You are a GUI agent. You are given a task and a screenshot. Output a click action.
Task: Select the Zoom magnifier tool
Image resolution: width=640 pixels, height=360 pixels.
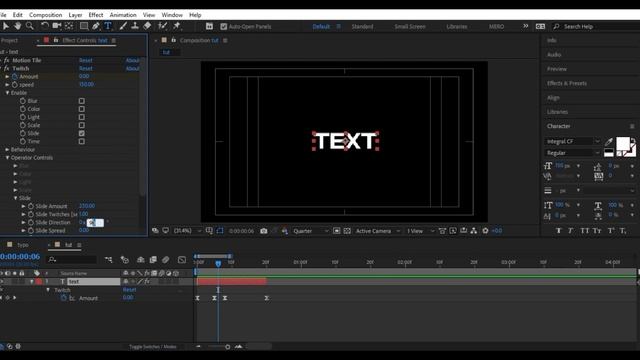pyautogui.click(x=30, y=26)
